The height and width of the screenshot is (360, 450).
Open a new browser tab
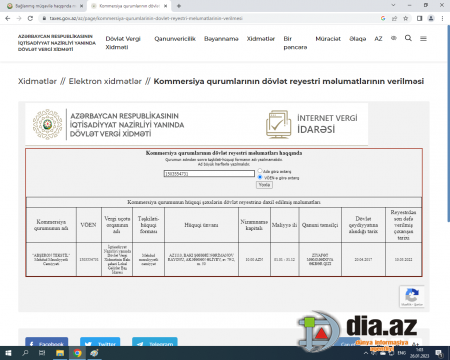(179, 6)
